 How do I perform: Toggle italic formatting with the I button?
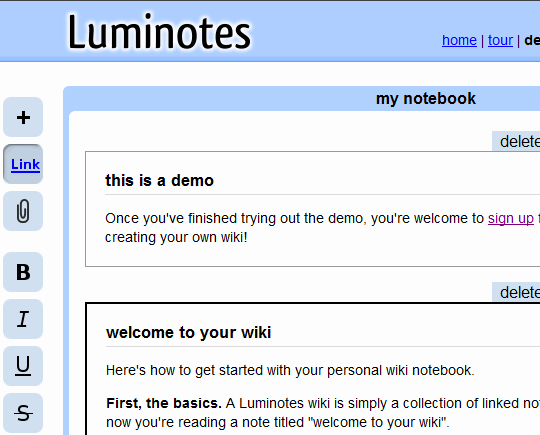pyautogui.click(x=23, y=319)
